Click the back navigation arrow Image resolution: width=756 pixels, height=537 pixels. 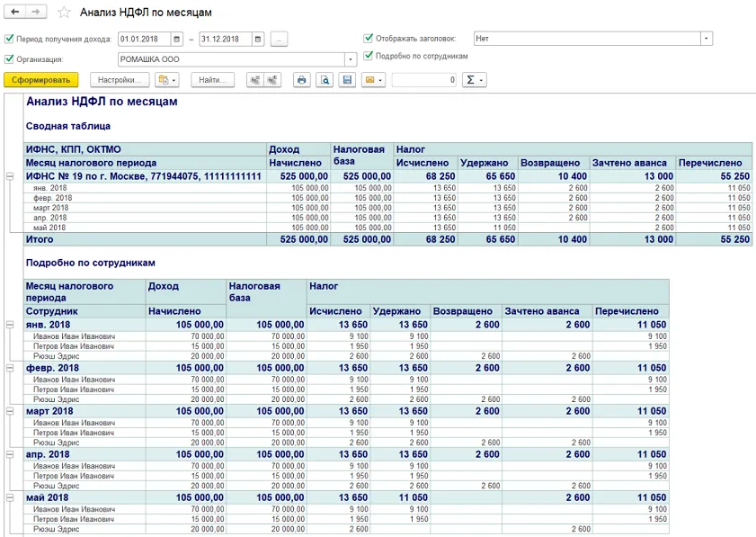pos(15,12)
